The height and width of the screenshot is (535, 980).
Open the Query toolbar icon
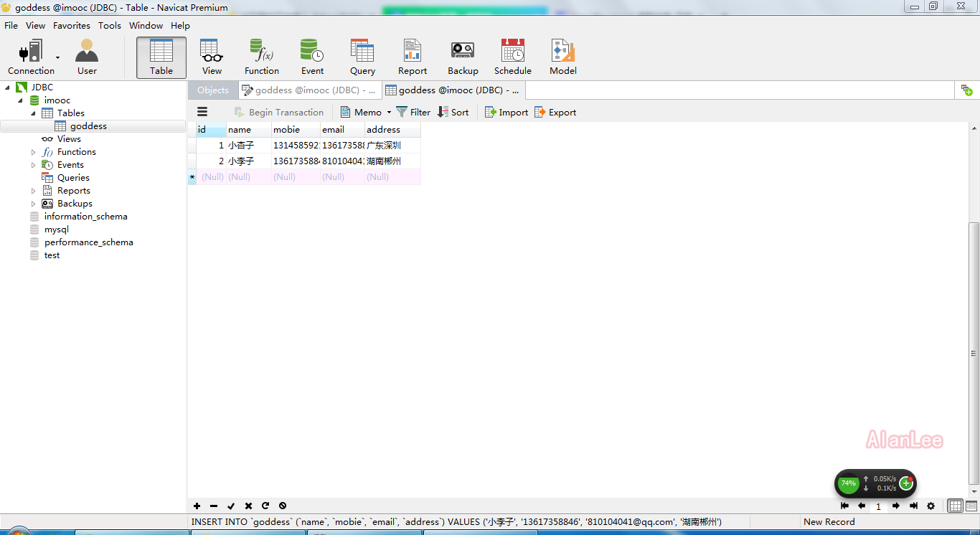click(362, 57)
